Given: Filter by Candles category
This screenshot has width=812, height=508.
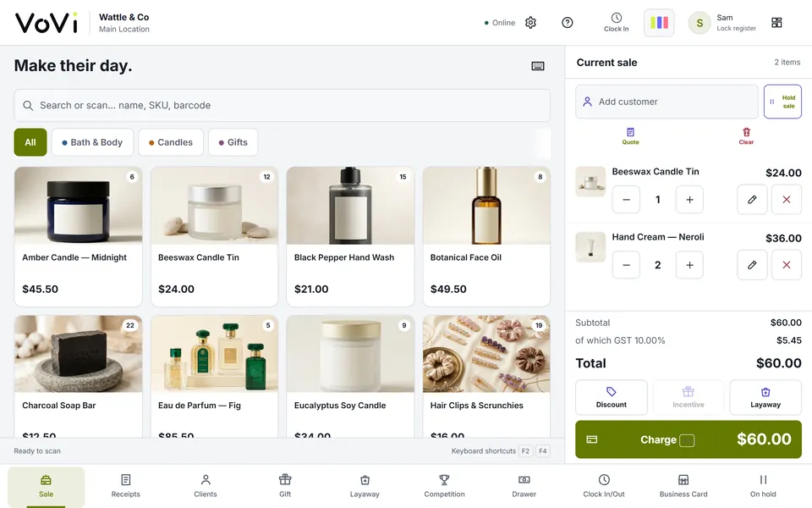Looking at the screenshot, I should (x=170, y=142).
